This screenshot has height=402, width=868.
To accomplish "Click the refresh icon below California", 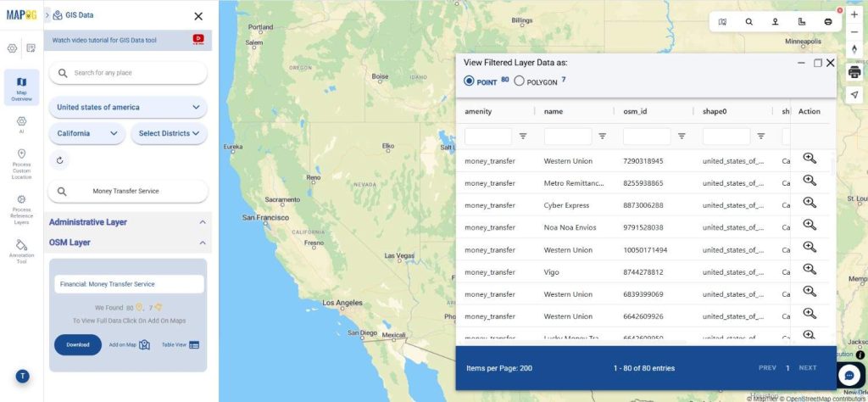I will pos(59,159).
